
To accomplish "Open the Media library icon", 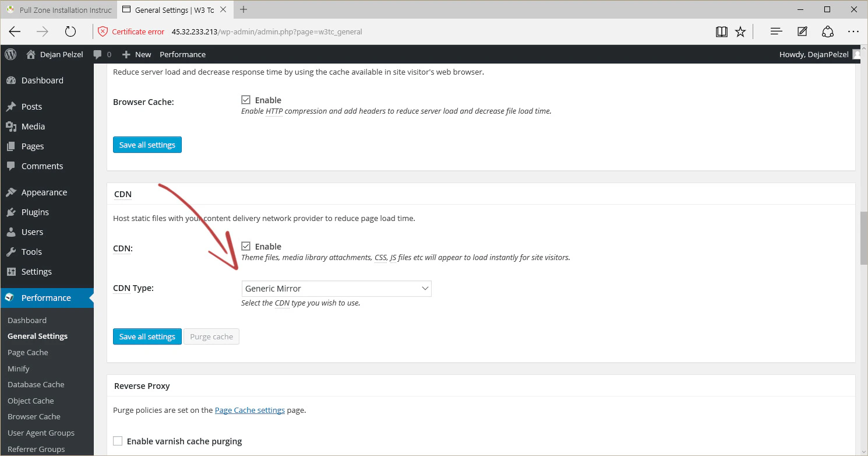I will coord(10,126).
